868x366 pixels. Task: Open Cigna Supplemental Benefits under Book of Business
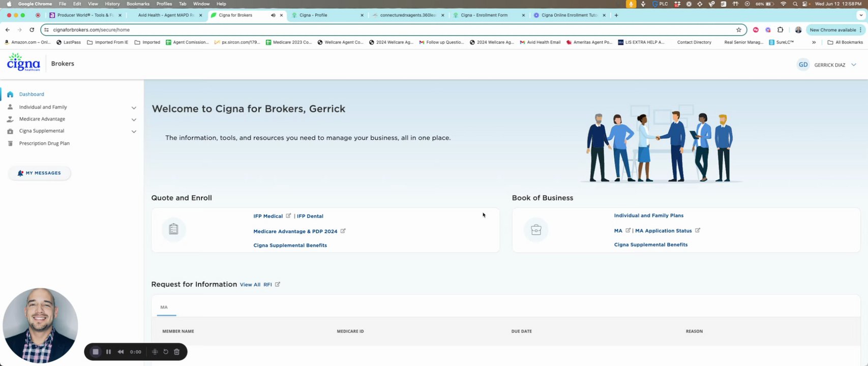click(651, 245)
